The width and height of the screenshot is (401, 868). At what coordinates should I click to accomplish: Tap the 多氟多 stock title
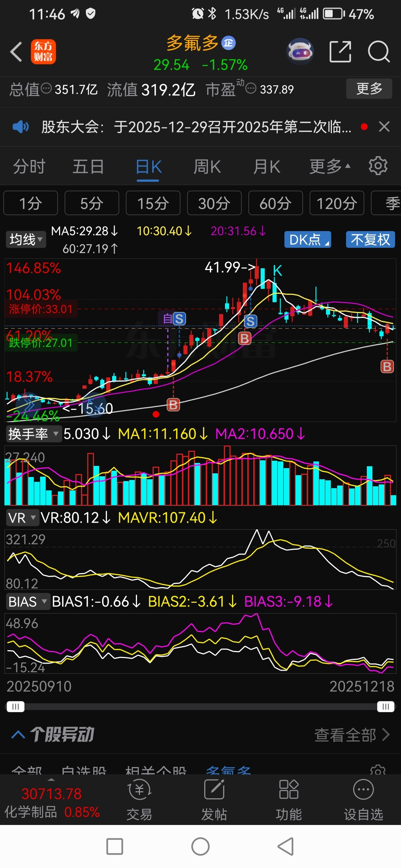coord(192,43)
